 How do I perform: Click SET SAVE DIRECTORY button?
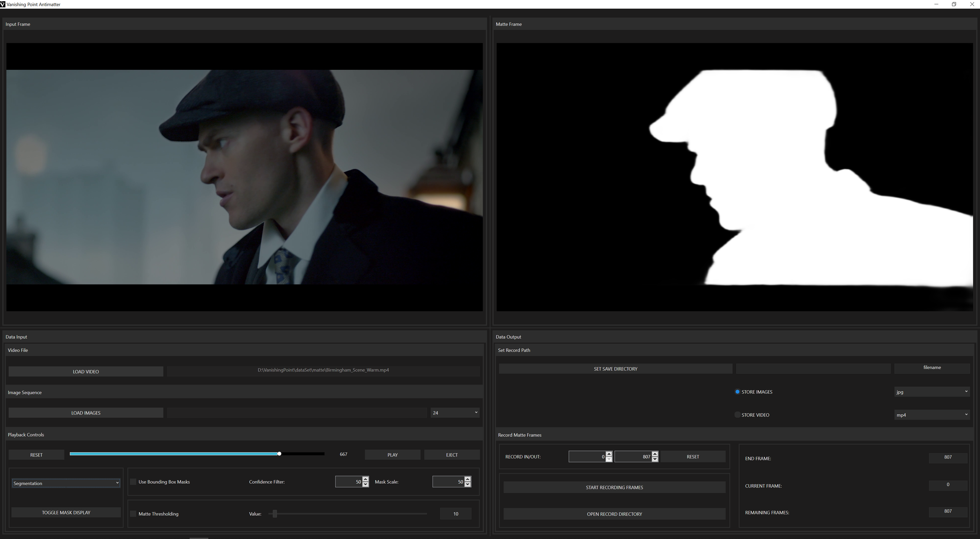615,369
